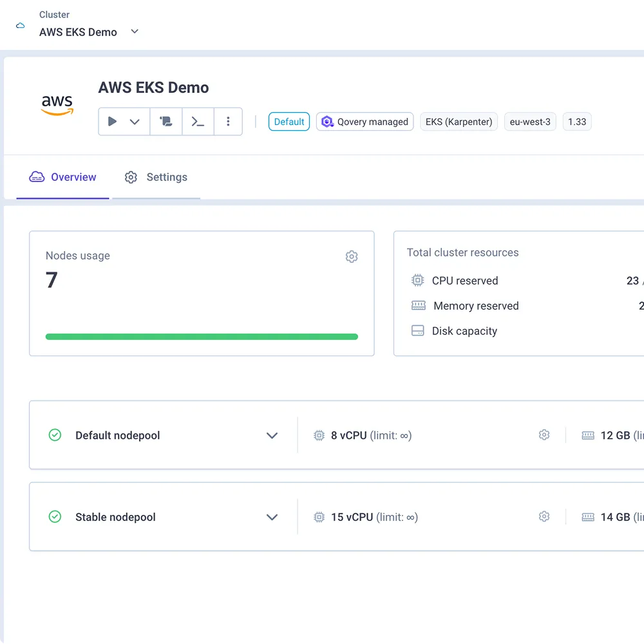Click the AWS EKS Demo cluster selector name
Screen dimensions: 644x644
click(78, 32)
